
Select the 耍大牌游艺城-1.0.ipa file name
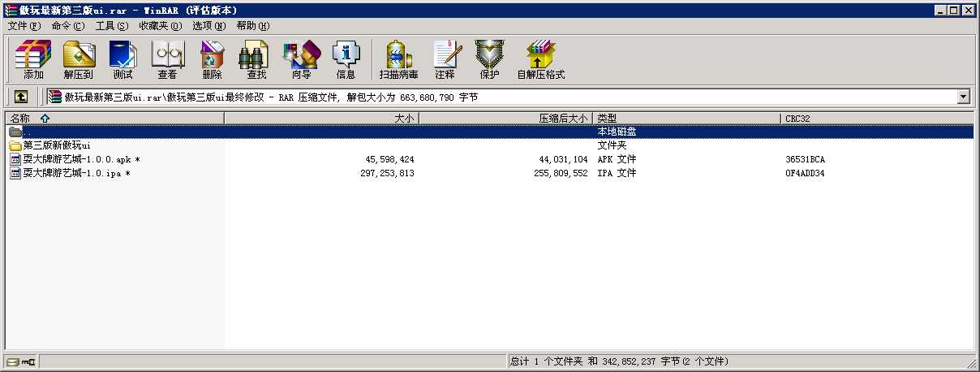pos(76,173)
